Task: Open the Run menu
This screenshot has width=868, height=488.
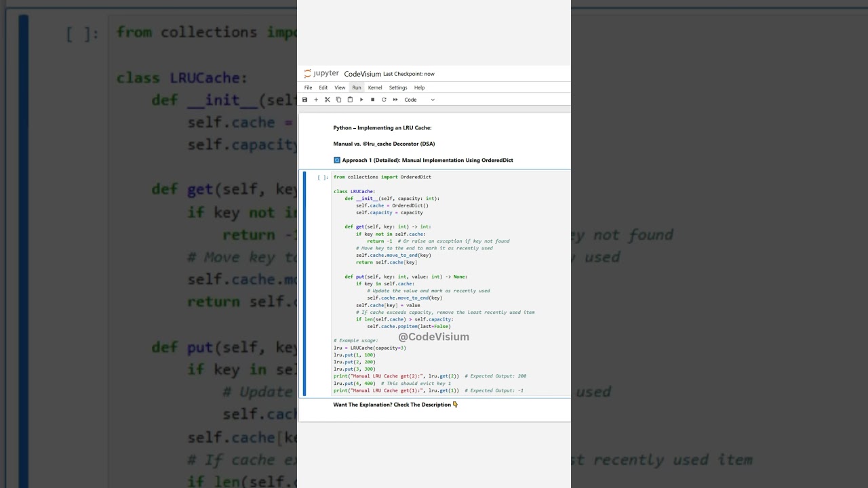Action: tap(357, 87)
